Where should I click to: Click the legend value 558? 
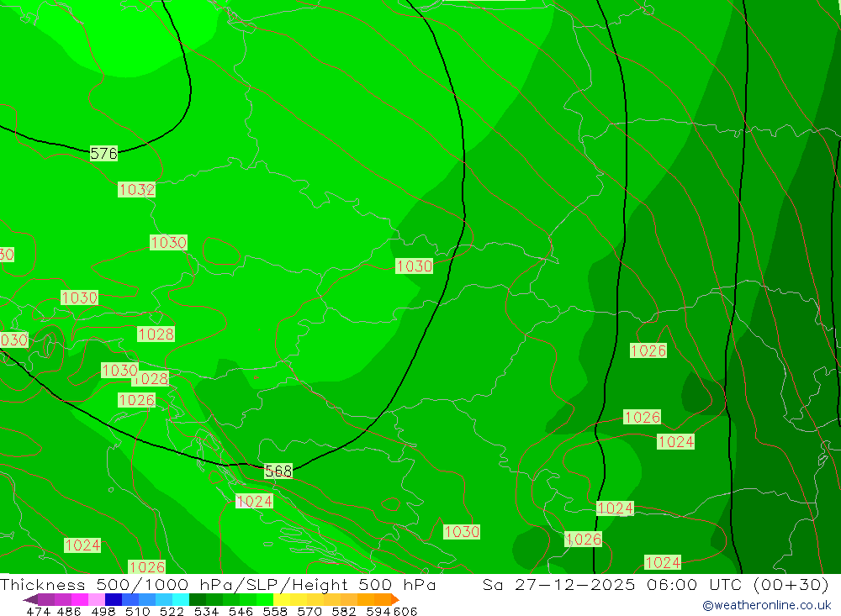coord(275,611)
